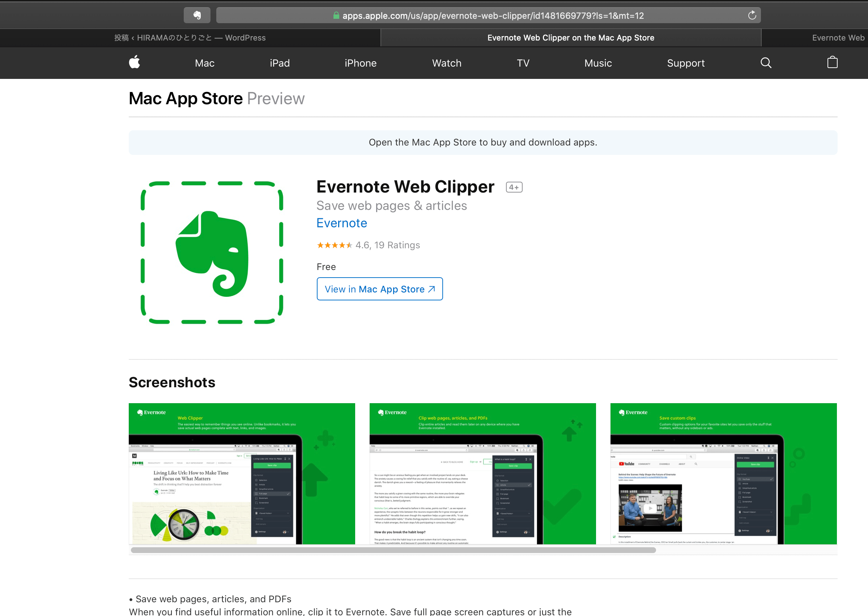The width and height of the screenshot is (868, 616).
Task: Click the Mac App Store heading link
Action: click(186, 98)
